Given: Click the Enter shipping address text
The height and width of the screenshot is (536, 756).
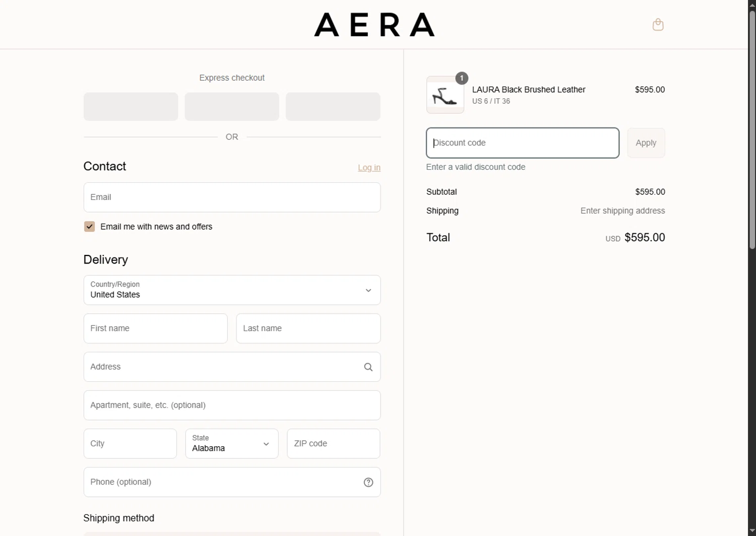Looking at the screenshot, I should point(622,211).
